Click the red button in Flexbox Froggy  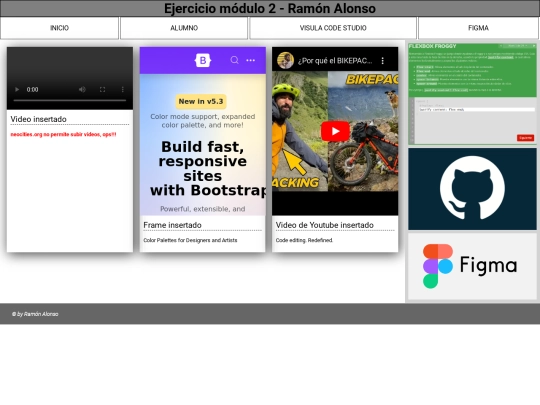pos(525,138)
